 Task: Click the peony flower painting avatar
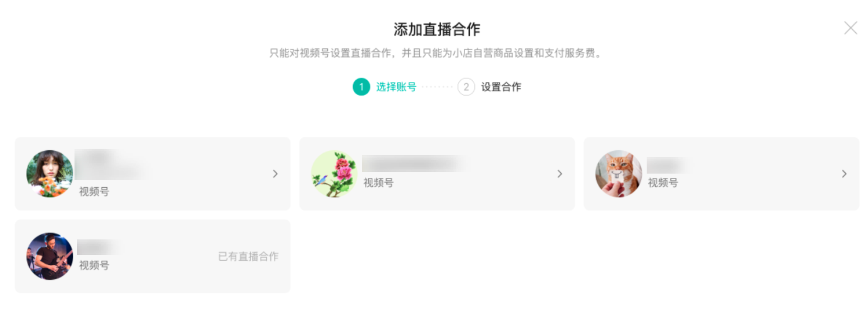coord(334,174)
